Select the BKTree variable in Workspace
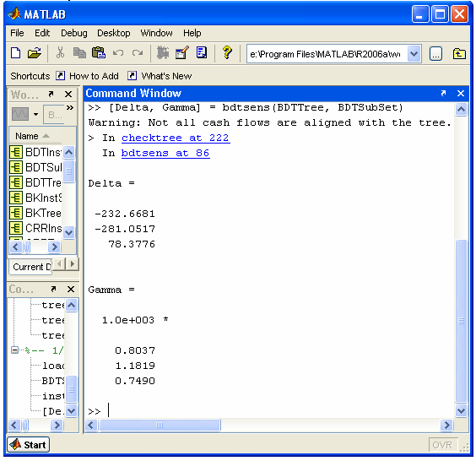 pos(35,213)
